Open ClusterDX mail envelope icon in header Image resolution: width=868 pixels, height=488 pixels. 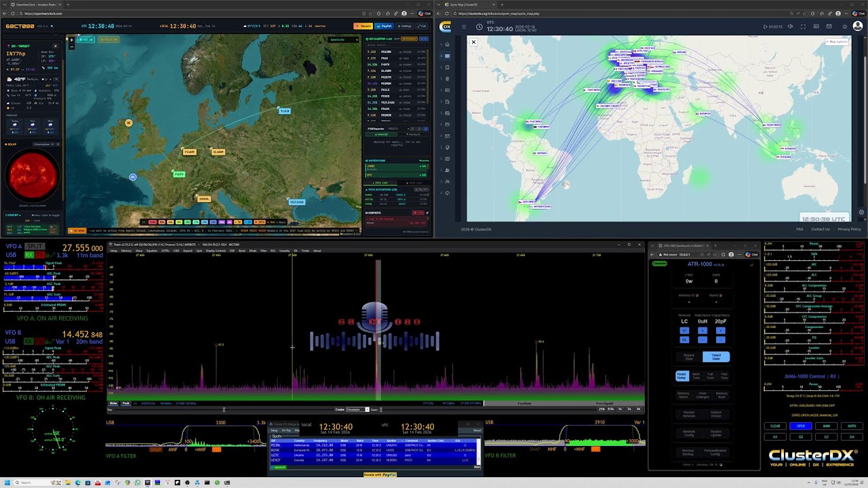pos(829,26)
